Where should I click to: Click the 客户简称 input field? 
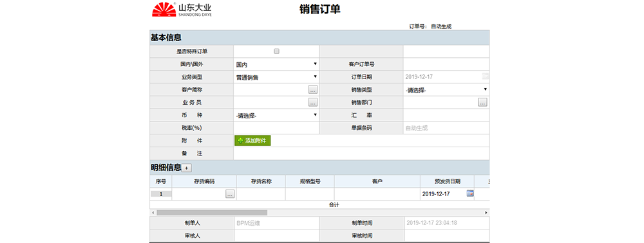[271, 90]
